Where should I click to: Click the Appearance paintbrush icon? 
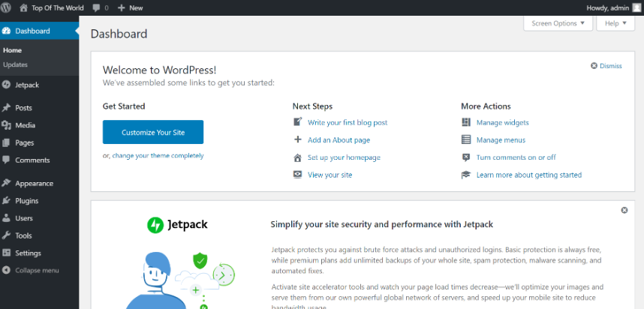pos(6,183)
